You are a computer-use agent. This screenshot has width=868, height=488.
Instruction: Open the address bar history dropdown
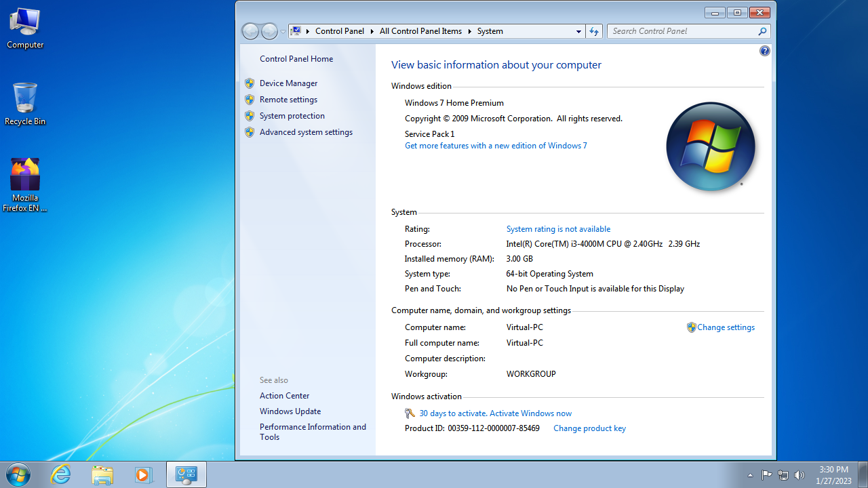click(578, 31)
